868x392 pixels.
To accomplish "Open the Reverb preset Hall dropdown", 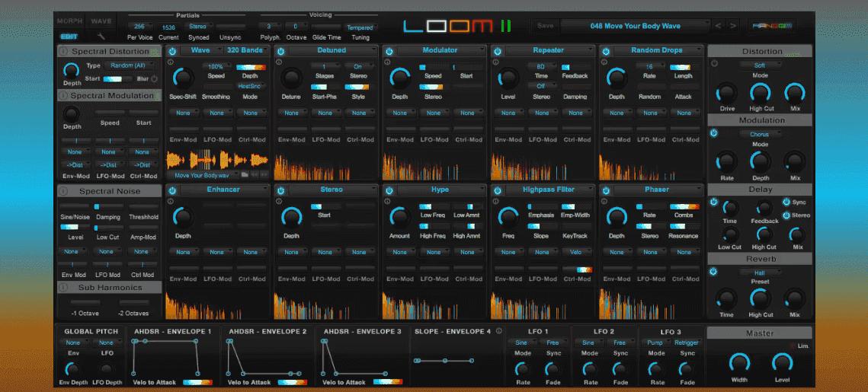I will tap(759, 272).
